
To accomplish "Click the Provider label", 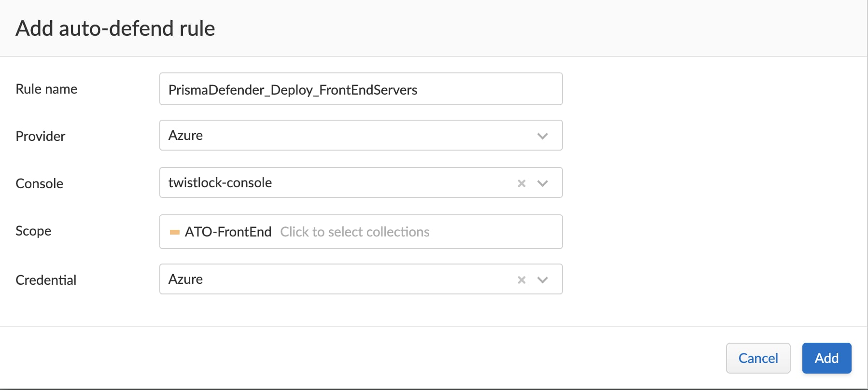I will click(x=41, y=136).
